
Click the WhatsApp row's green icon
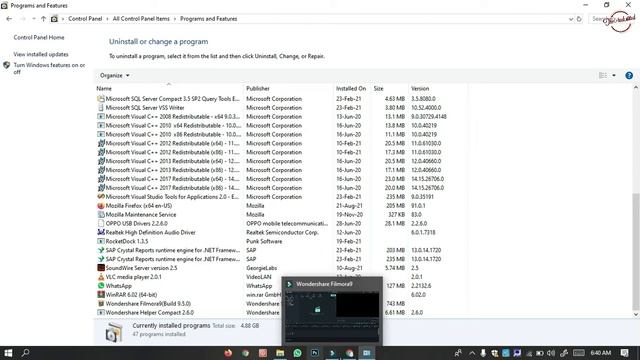[x=101, y=286]
